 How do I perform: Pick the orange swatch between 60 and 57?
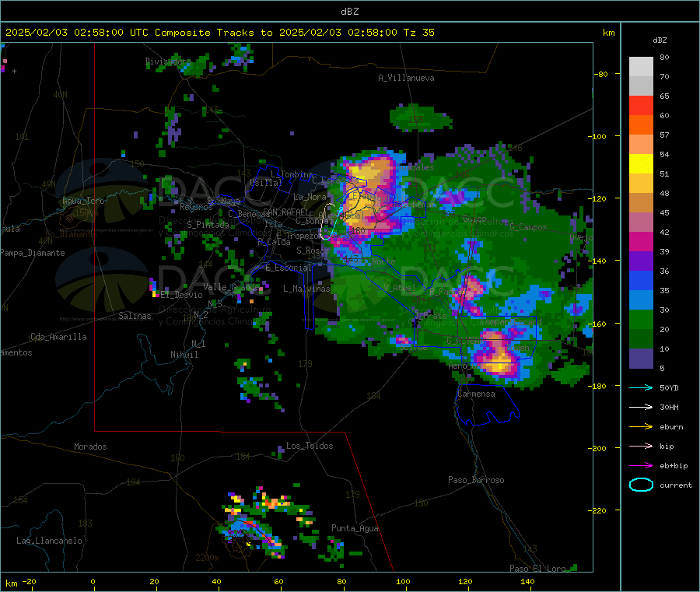pyautogui.click(x=641, y=125)
